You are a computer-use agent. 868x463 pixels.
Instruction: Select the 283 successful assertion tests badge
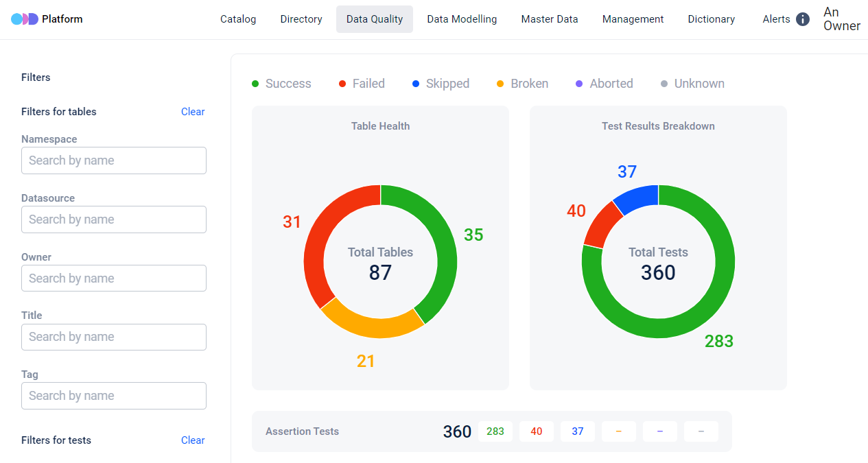pyautogui.click(x=495, y=431)
